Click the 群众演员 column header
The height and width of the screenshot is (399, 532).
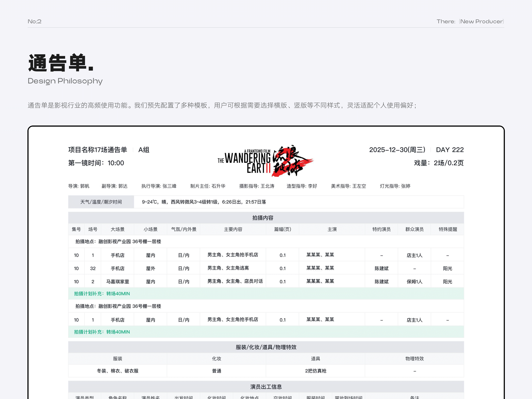point(414,229)
